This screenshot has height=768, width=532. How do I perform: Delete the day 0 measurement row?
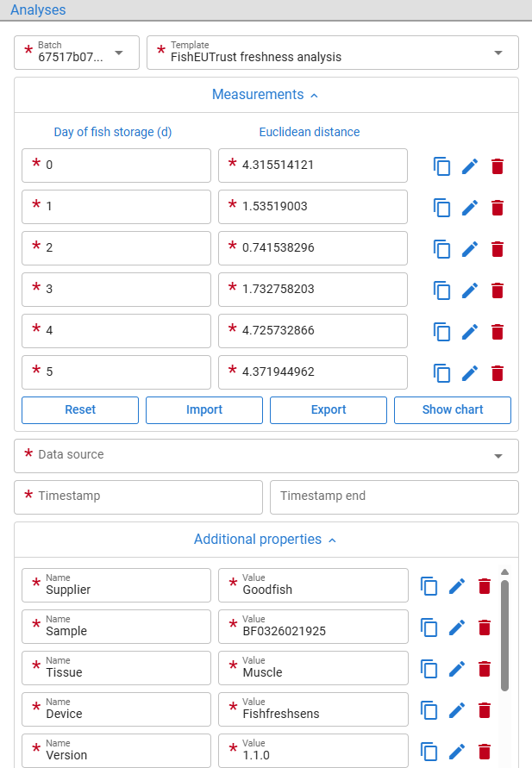[498, 166]
